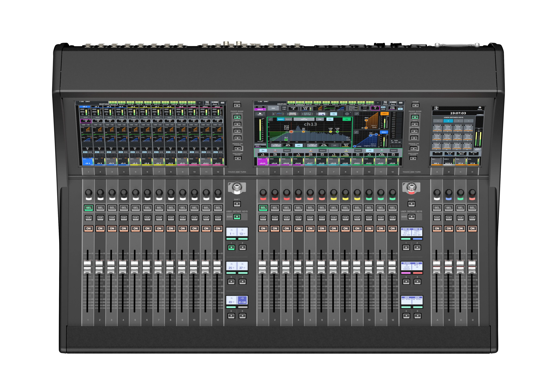Open Patch icon on center screen

pos(385,103)
